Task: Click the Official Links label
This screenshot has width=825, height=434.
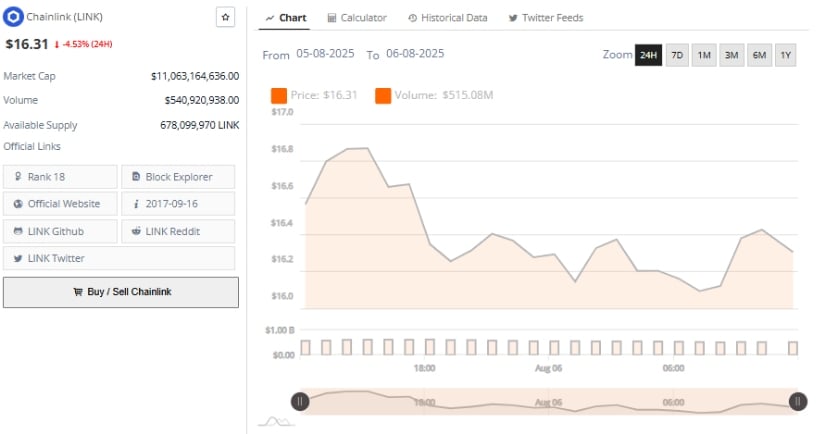Action: 32,146
